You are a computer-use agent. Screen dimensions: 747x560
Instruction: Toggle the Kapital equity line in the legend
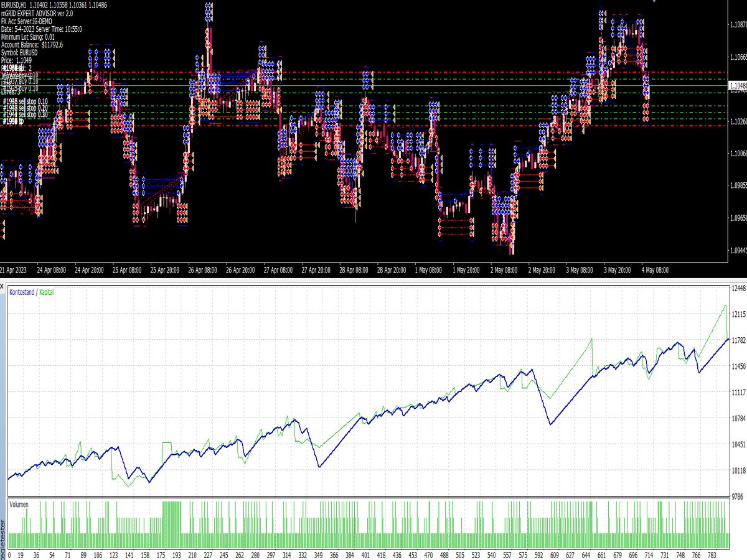(48, 291)
